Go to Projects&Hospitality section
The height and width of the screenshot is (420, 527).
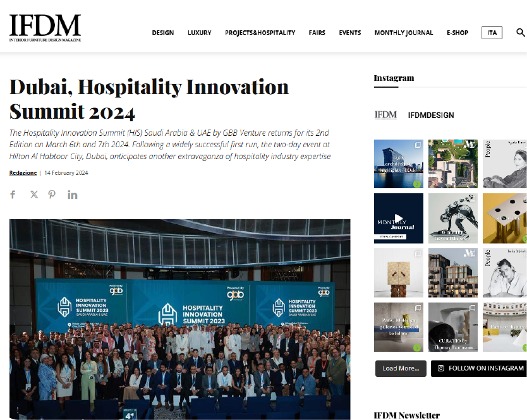coord(260,33)
